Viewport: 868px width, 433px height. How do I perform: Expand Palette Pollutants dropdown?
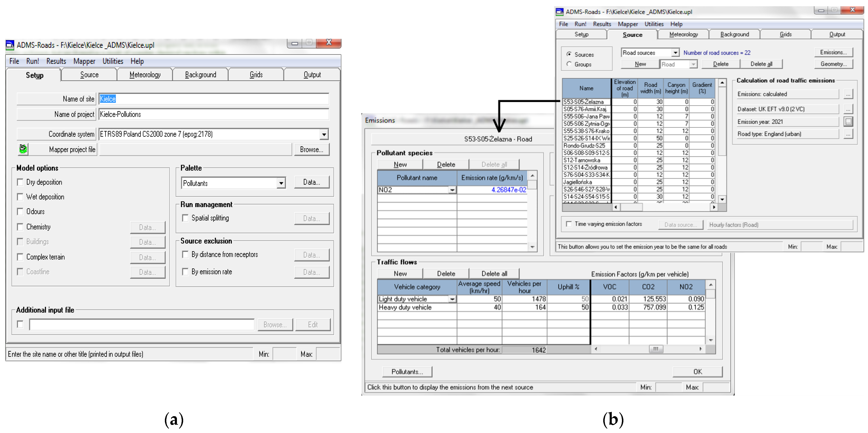tap(281, 183)
